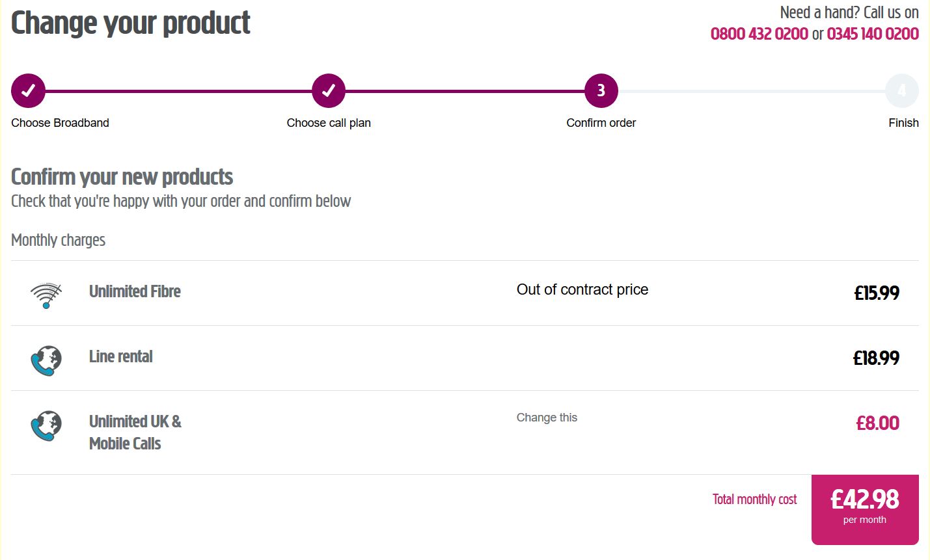Click the step 3 Confirm order circle
Screen dimensions: 930x560
click(x=601, y=91)
